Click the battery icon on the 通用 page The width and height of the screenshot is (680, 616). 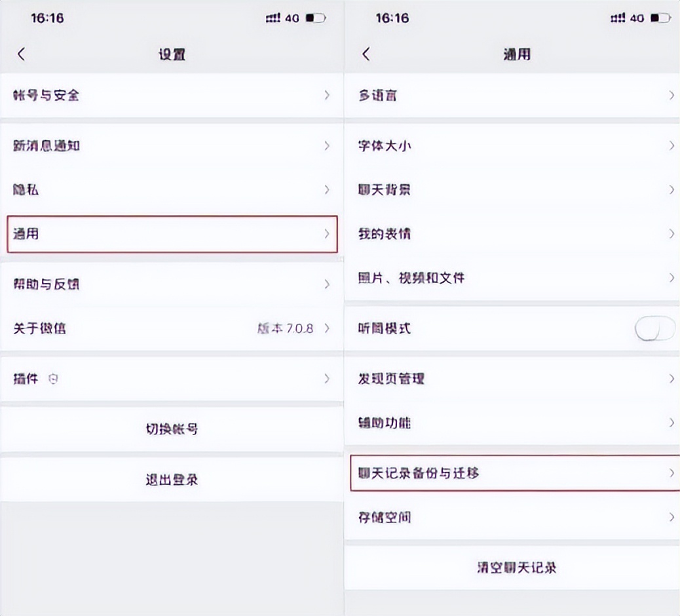click(662, 18)
